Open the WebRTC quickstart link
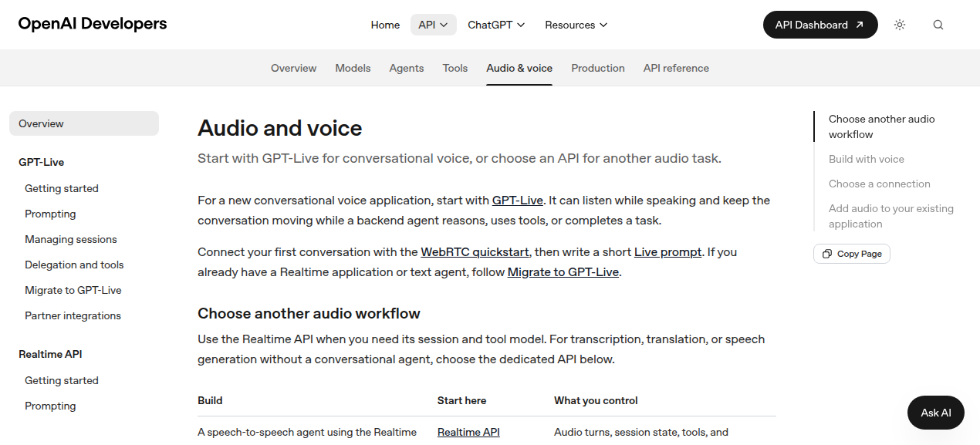 (x=475, y=252)
